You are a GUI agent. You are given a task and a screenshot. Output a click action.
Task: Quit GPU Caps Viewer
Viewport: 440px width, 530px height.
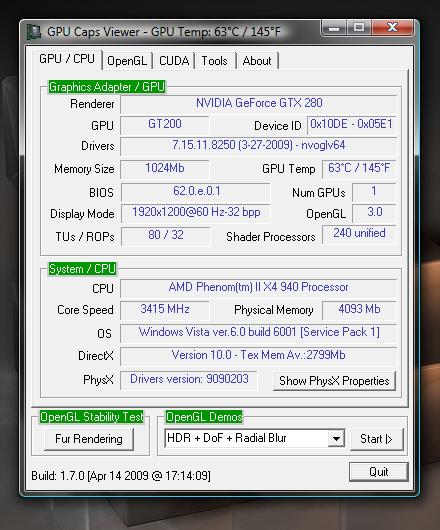click(378, 472)
